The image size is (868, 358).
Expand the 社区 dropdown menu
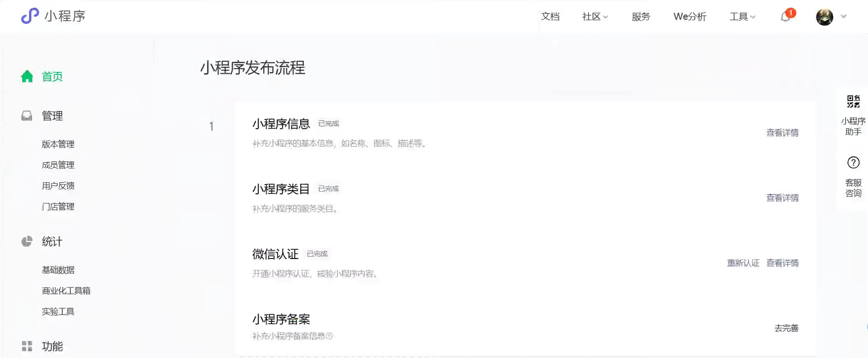point(595,17)
